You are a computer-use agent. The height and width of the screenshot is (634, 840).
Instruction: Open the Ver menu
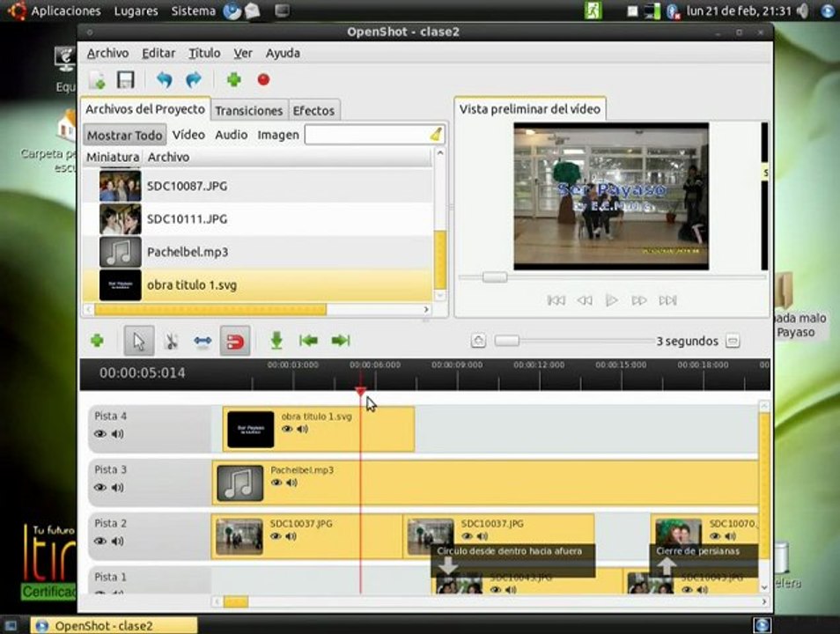[243, 53]
